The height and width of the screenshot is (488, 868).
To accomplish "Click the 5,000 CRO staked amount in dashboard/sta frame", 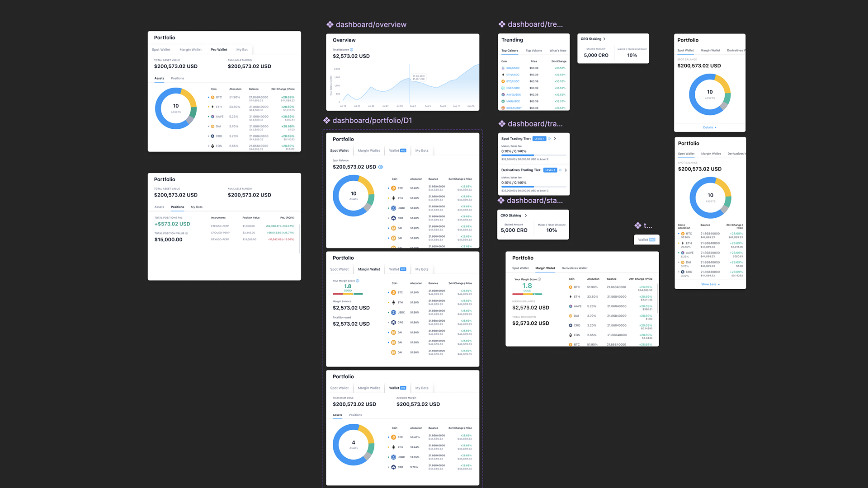I will pyautogui.click(x=514, y=230).
